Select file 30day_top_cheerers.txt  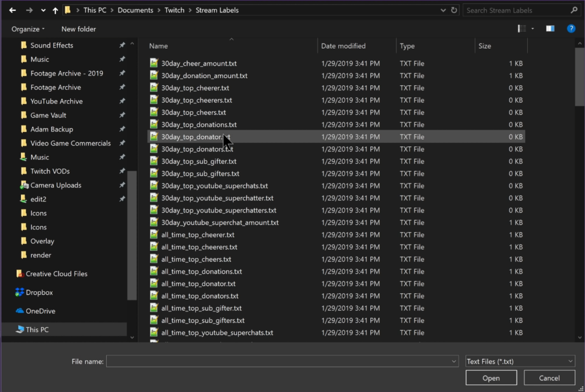pos(197,100)
